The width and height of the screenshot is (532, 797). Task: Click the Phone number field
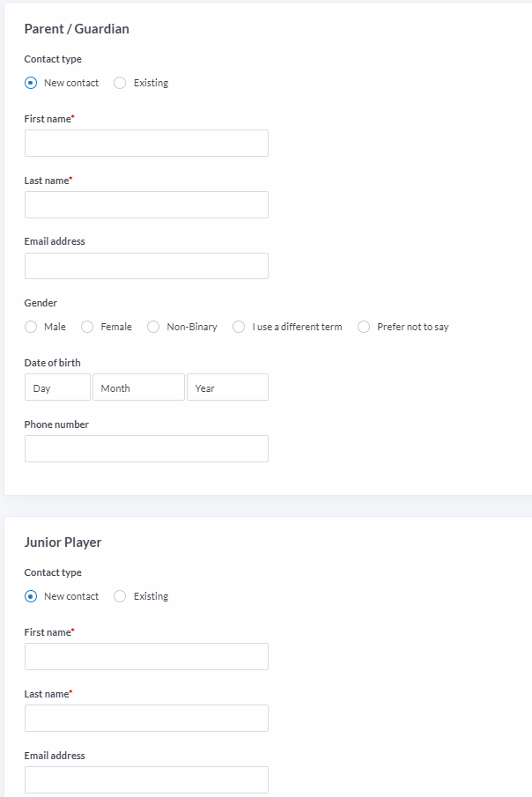(146, 449)
